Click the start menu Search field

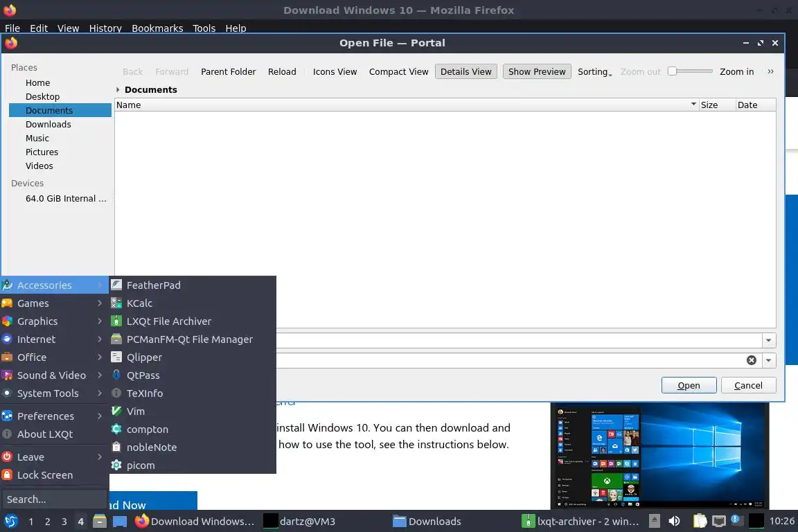(55, 499)
